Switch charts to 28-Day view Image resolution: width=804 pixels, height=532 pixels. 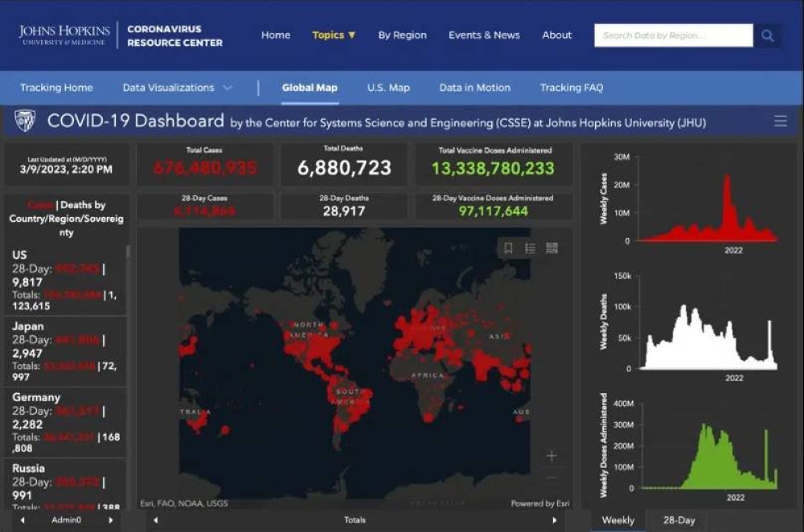tap(679, 520)
